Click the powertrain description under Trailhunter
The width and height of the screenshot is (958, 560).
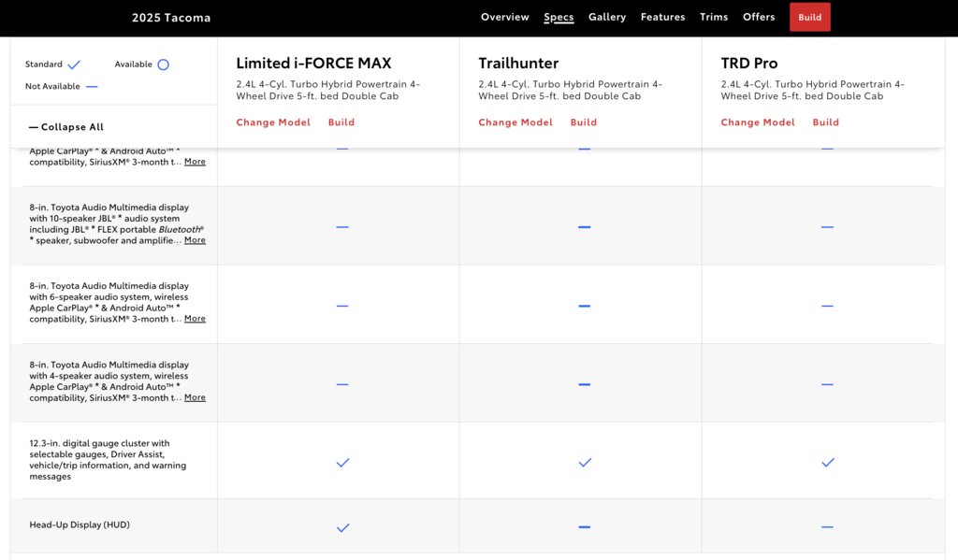570,90
